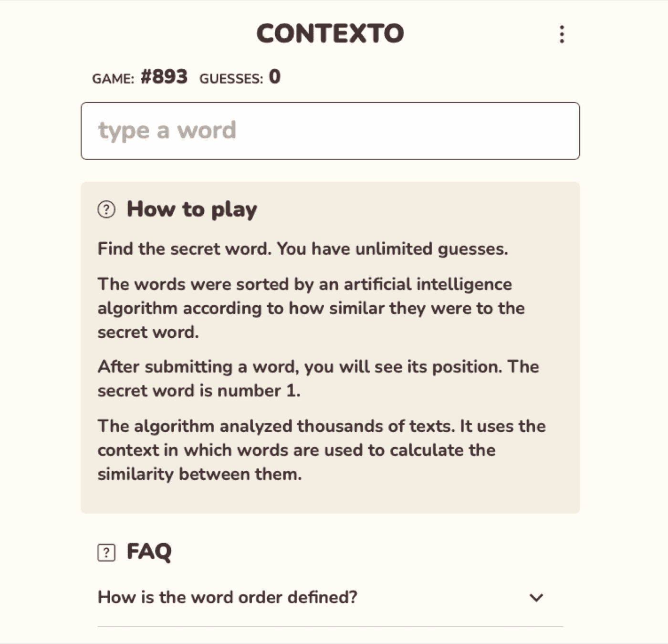Screen dimensions: 668x644
Task: Click the "How to play" heading
Action: (192, 208)
